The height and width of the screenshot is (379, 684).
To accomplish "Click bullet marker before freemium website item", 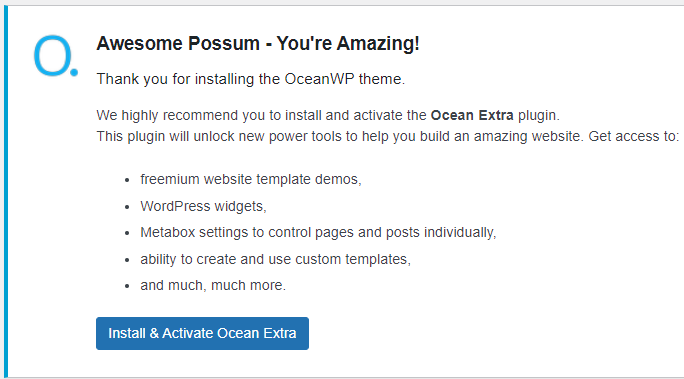I will pos(127,180).
